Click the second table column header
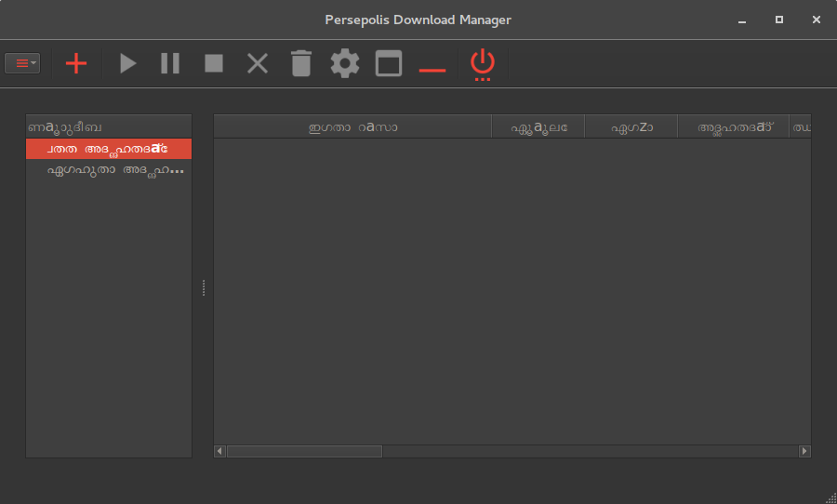 pos(538,127)
